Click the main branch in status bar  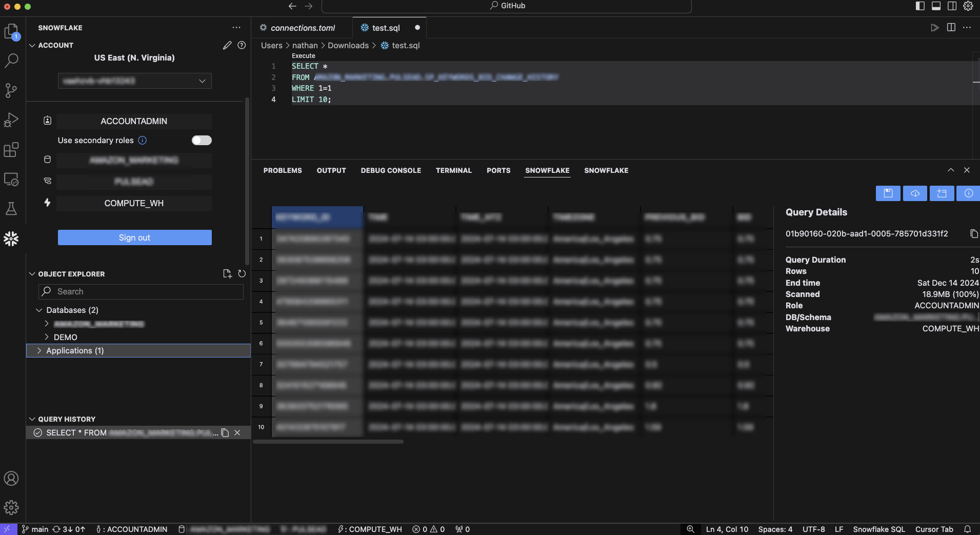click(35, 529)
